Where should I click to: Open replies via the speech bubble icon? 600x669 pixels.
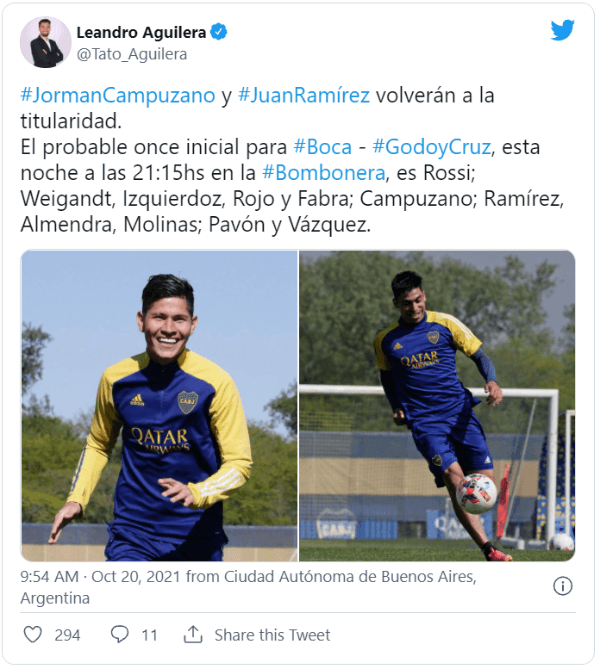click(x=119, y=634)
